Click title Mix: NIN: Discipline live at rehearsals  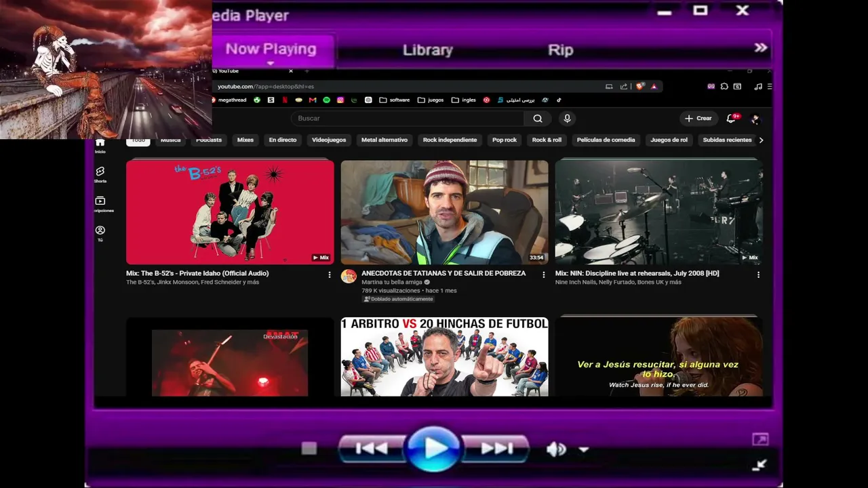(x=637, y=273)
